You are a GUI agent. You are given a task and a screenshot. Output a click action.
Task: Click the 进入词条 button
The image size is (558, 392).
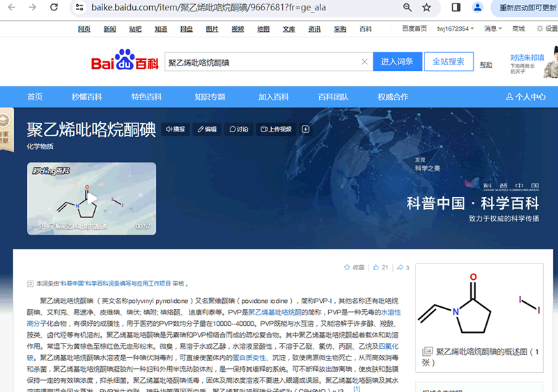397,61
